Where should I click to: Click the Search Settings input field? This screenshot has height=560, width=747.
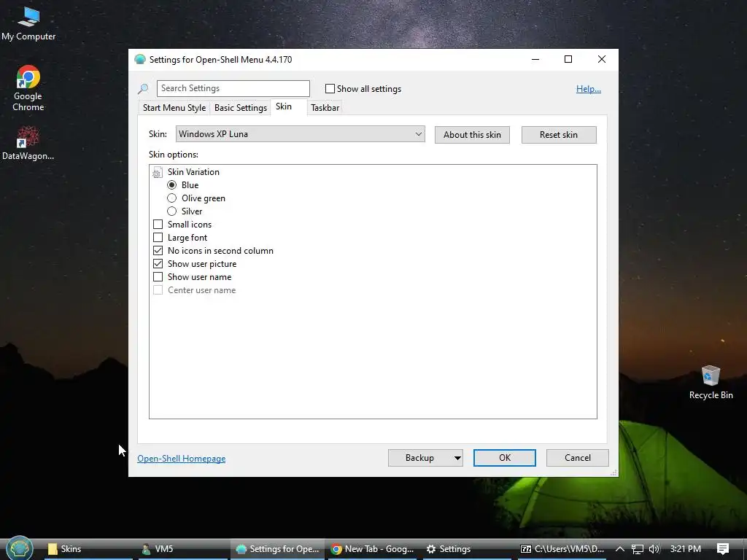(233, 88)
